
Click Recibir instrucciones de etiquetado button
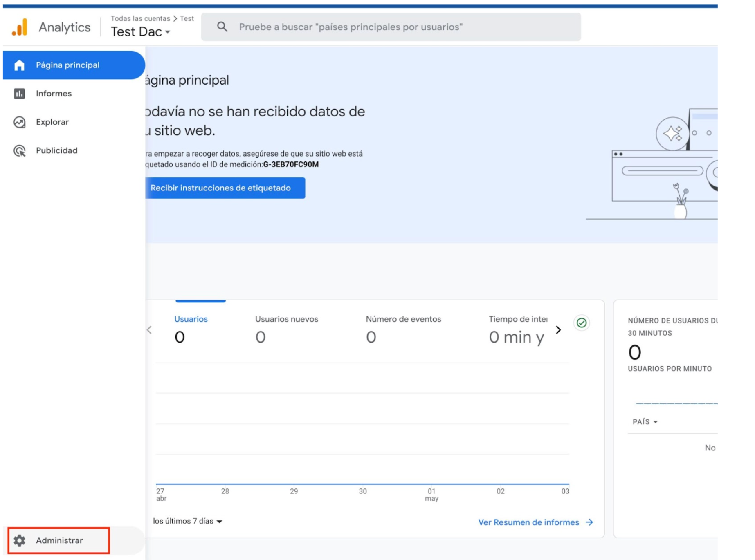pos(225,188)
